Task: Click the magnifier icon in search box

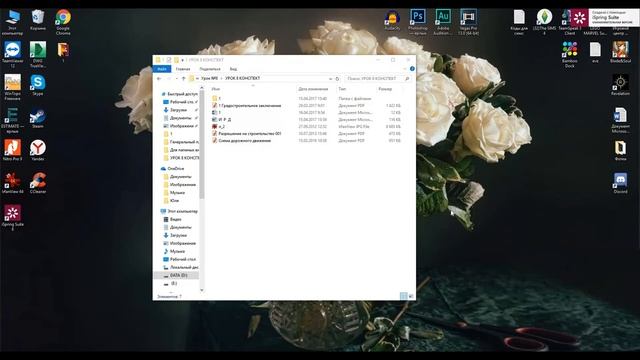Action: tap(407, 78)
